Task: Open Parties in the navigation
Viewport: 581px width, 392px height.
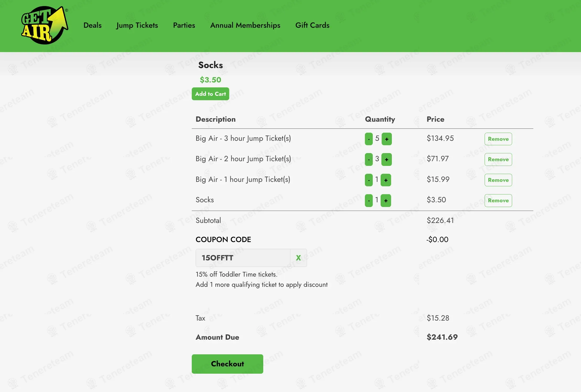Action: coord(184,25)
